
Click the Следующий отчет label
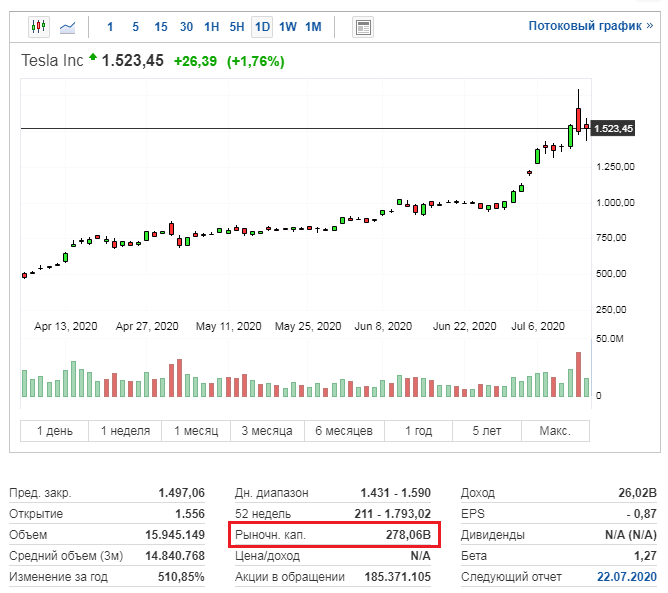(511, 576)
